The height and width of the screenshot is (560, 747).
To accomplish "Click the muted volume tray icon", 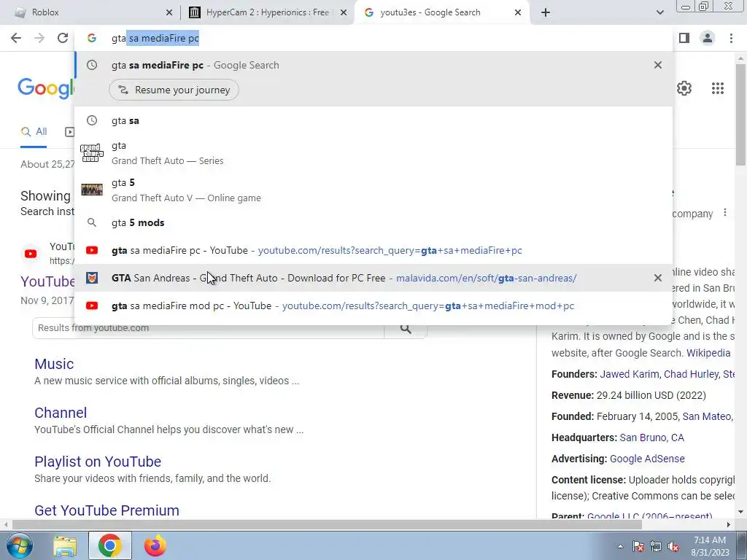I will tap(673, 547).
